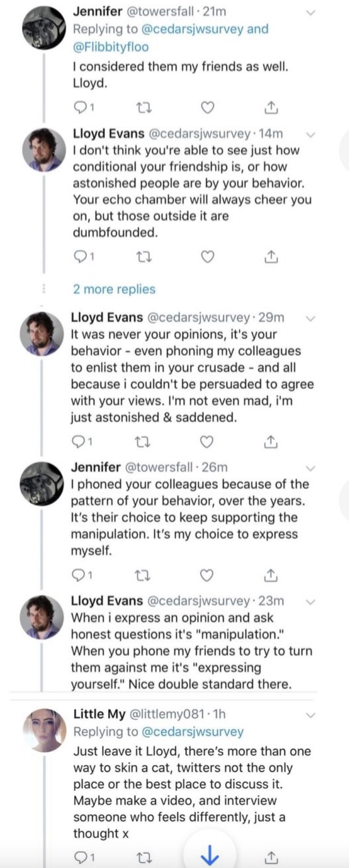Open @Flibbityfloo mention link
The width and height of the screenshot is (349, 868).
pos(110,47)
